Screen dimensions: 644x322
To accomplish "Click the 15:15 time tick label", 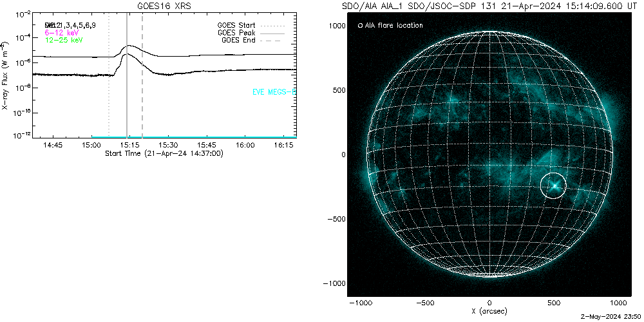I will pos(129,146).
